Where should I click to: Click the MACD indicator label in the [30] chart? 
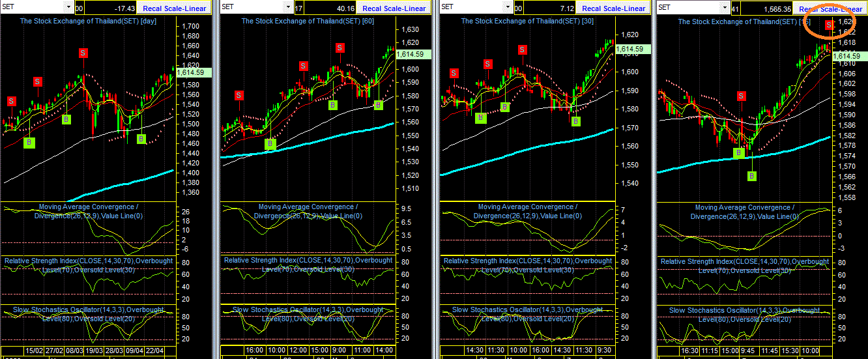pos(527,211)
